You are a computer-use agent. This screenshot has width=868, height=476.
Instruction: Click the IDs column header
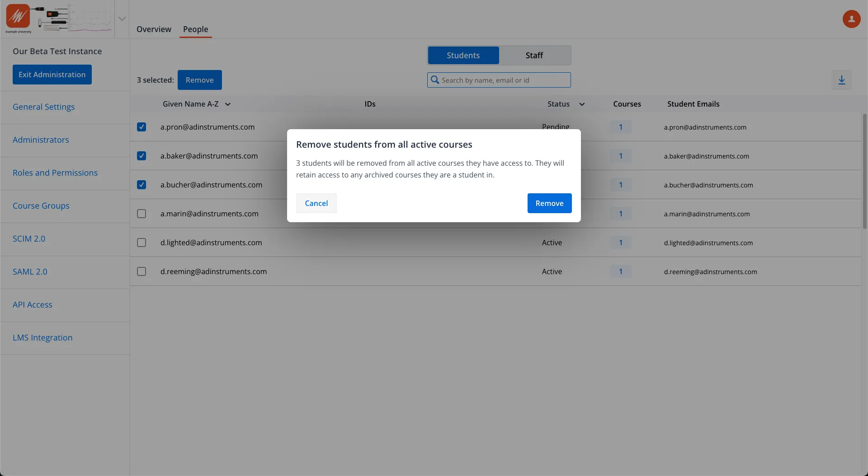point(370,104)
